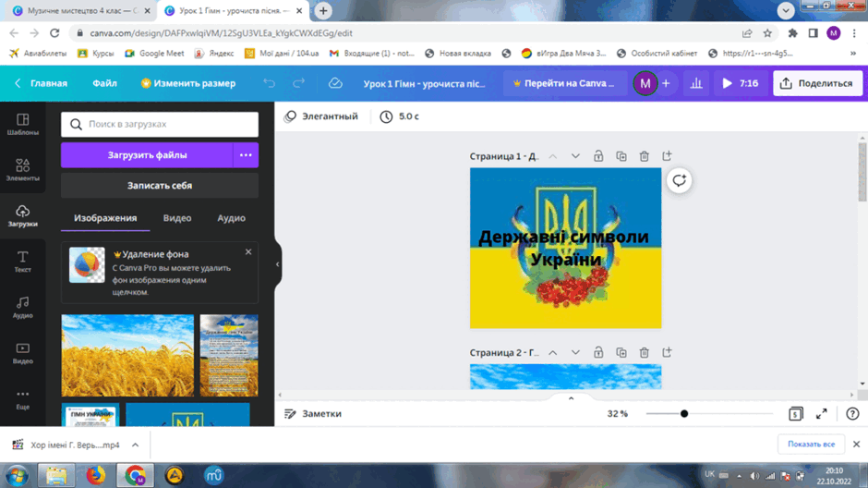Toggle fullscreen view in bottom bar
This screenshot has width=868, height=488.
pos(822,414)
